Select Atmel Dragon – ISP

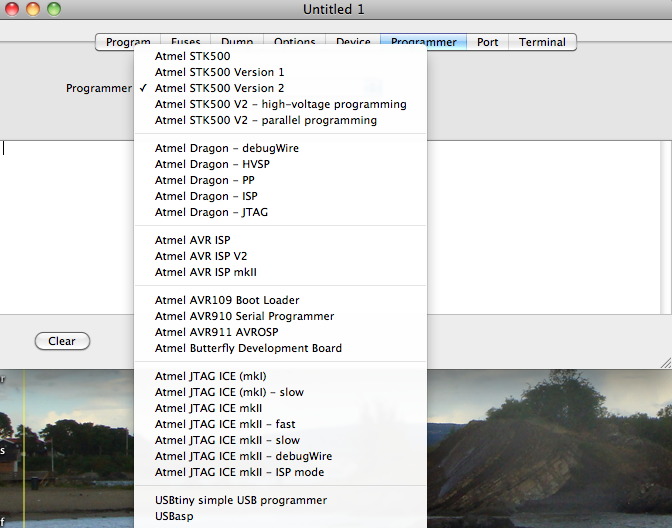tap(281, 196)
